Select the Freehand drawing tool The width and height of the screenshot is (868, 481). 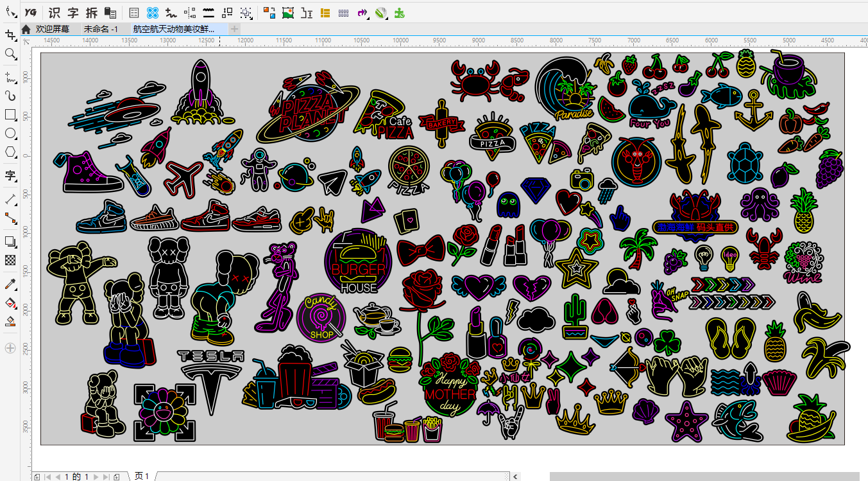[x=10, y=78]
